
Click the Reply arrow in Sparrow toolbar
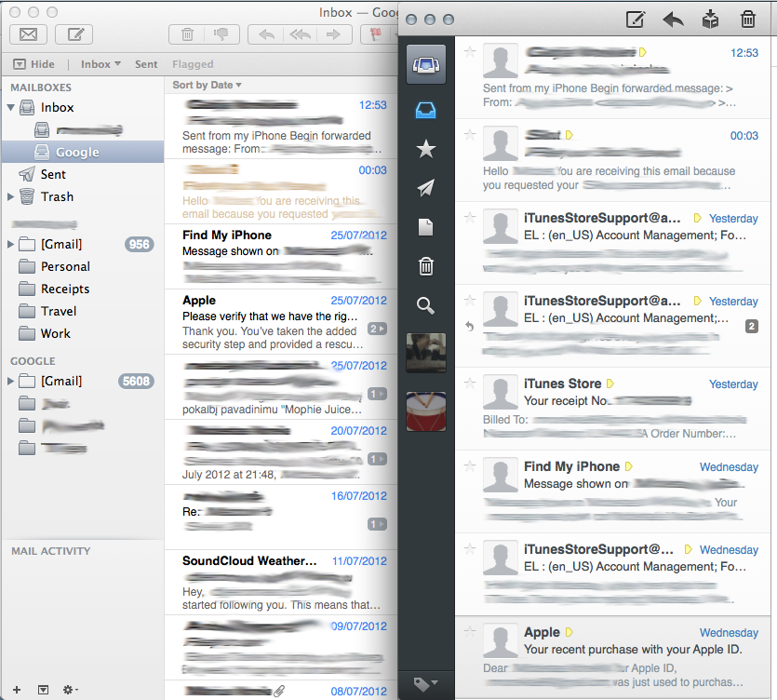(673, 20)
